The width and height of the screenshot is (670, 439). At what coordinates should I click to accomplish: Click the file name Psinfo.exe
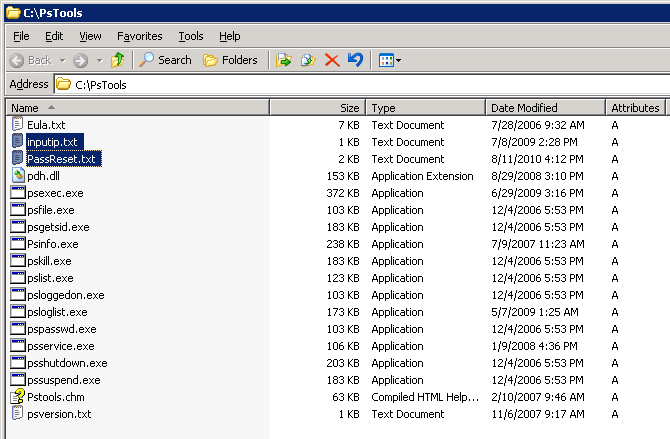[x=53, y=244]
